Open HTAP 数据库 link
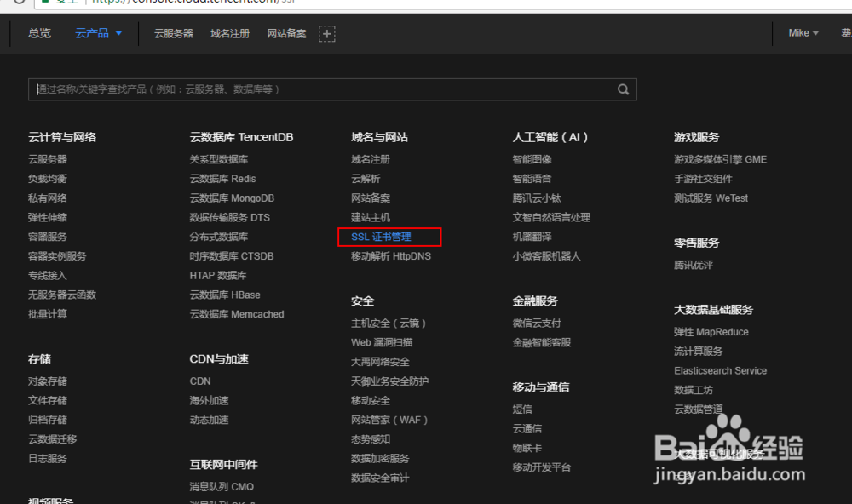Image resolution: width=852 pixels, height=504 pixels. point(218,275)
